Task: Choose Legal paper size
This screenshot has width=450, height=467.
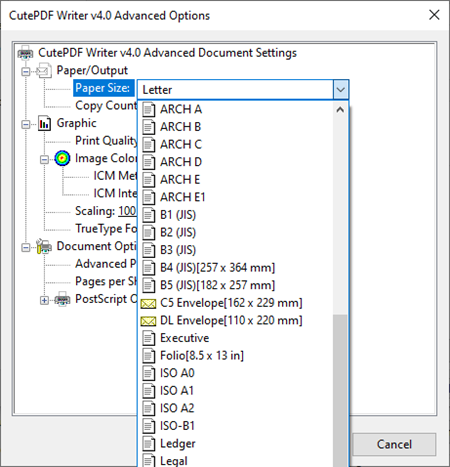Action: click(235, 461)
